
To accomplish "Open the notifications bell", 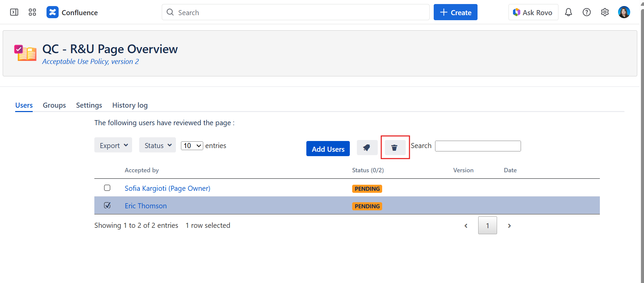I will (569, 12).
